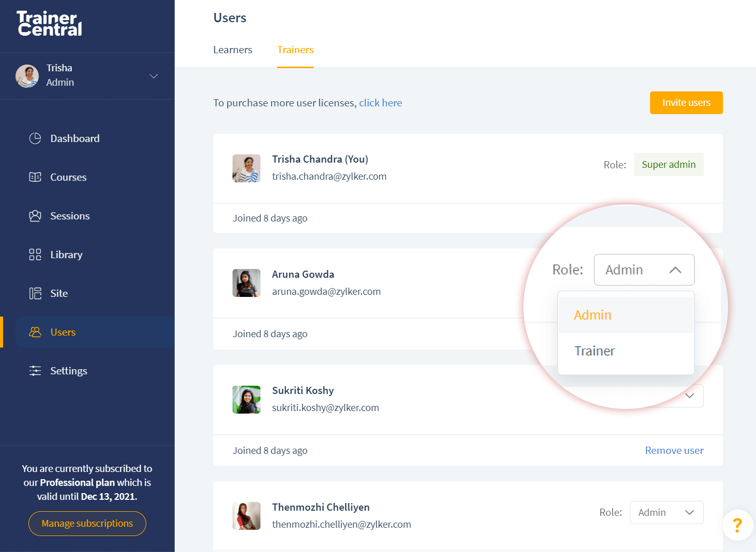
Task: Select the Trainers tab
Action: coord(295,50)
